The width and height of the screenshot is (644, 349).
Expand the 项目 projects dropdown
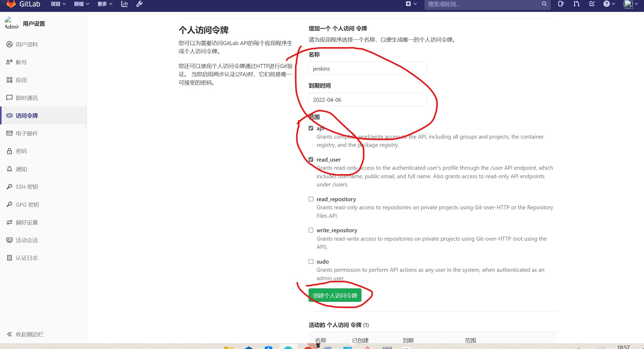point(58,4)
